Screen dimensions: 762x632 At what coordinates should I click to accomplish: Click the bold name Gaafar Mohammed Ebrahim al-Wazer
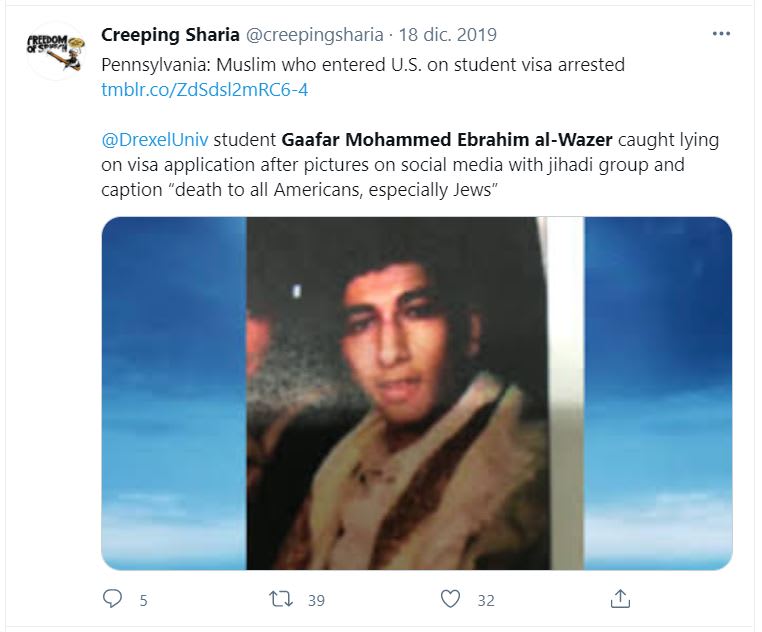pos(447,140)
